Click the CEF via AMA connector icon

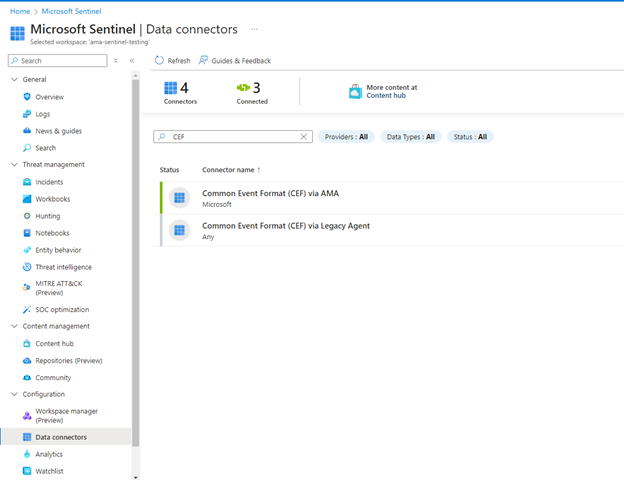pos(179,197)
